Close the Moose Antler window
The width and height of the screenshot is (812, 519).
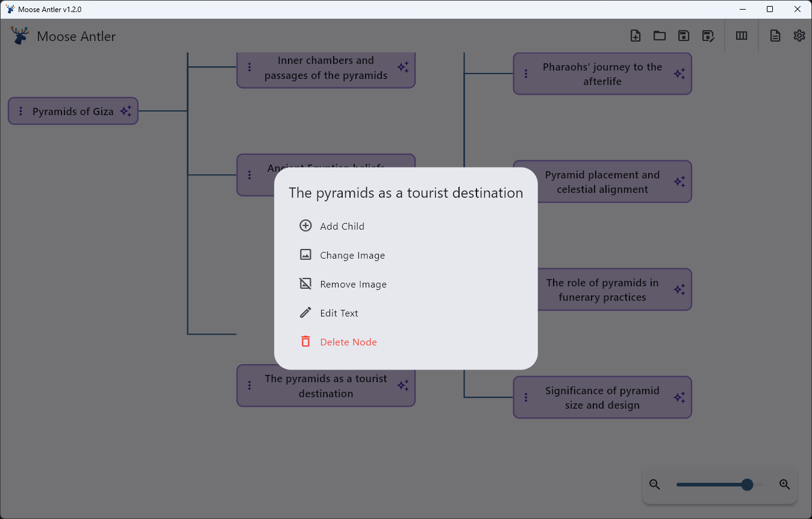point(798,9)
